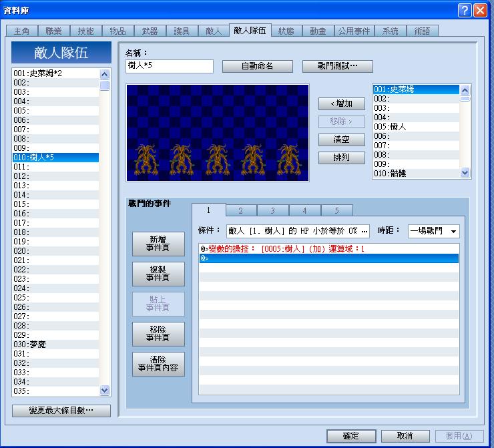Click troop list scroll down arrow
Image resolution: width=494 pixels, height=448 pixels.
[104, 391]
